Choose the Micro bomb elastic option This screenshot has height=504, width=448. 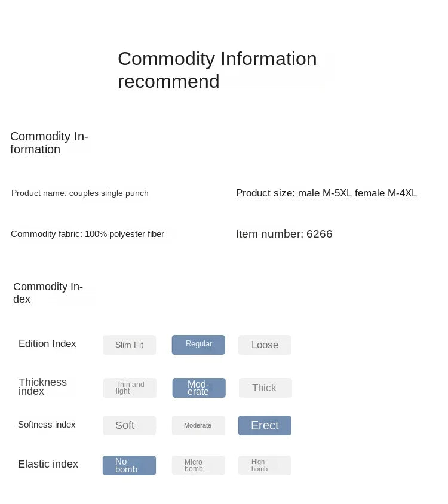(x=198, y=465)
